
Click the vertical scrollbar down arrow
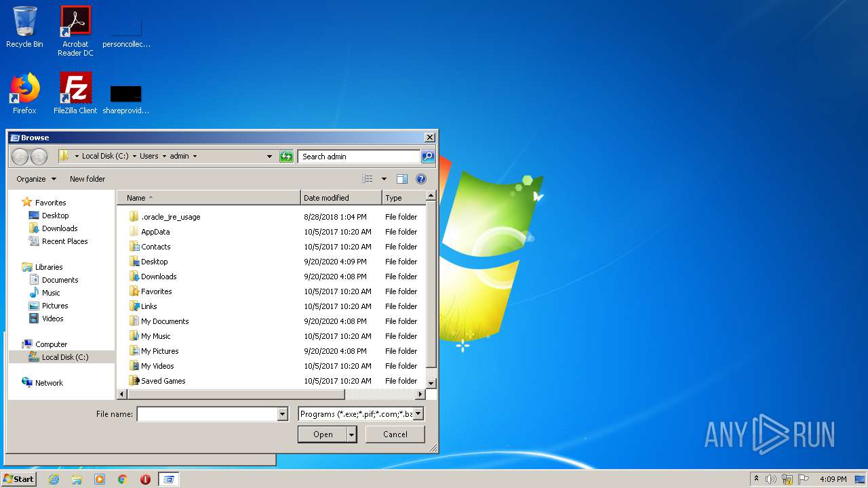431,384
